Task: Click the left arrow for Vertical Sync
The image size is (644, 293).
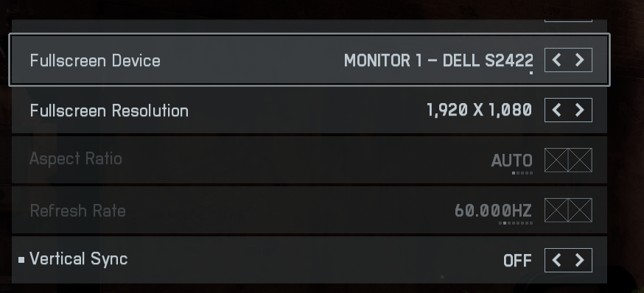Action: tap(556, 260)
